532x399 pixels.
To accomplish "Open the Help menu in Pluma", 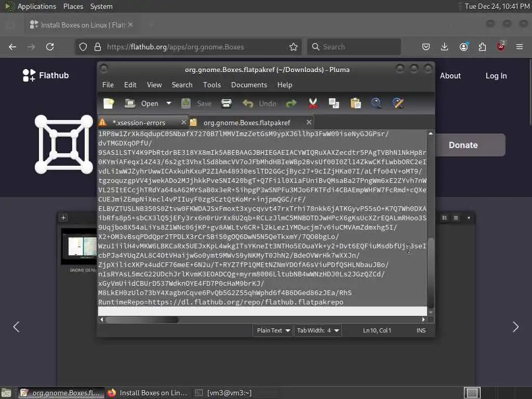I will coord(285,85).
